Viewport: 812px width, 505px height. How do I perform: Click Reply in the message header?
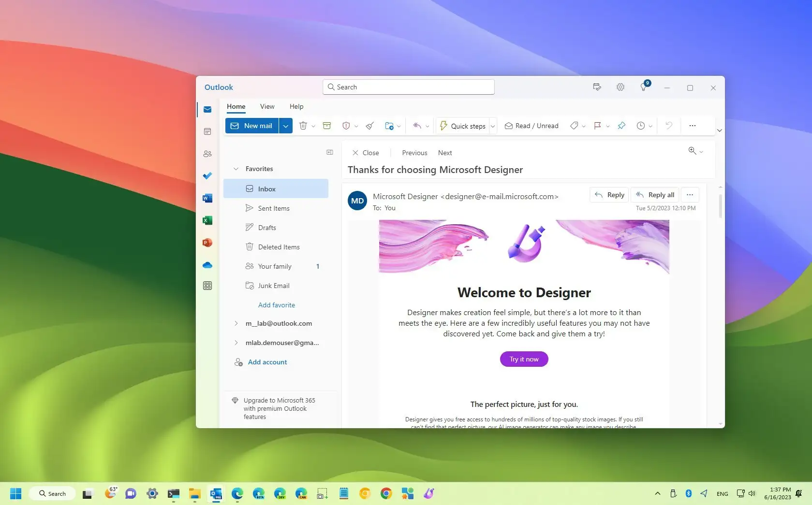click(609, 195)
